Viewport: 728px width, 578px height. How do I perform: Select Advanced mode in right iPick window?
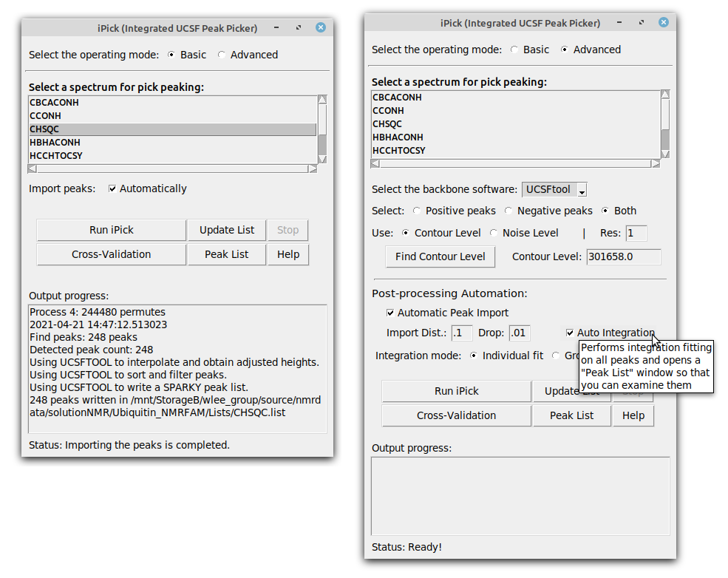[564, 50]
